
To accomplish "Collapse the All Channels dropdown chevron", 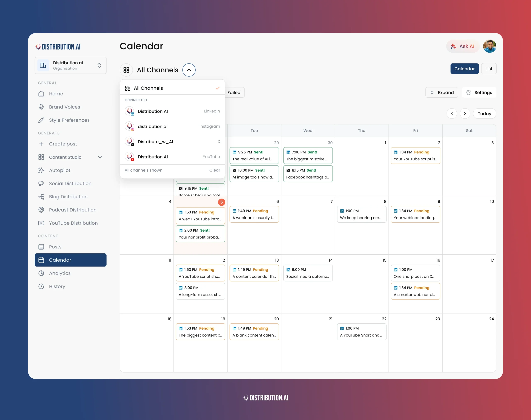I will pos(189,70).
